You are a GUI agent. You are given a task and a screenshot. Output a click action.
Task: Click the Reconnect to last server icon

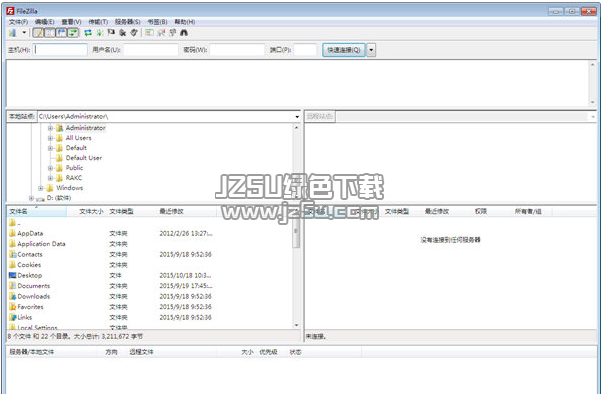[x=134, y=33]
